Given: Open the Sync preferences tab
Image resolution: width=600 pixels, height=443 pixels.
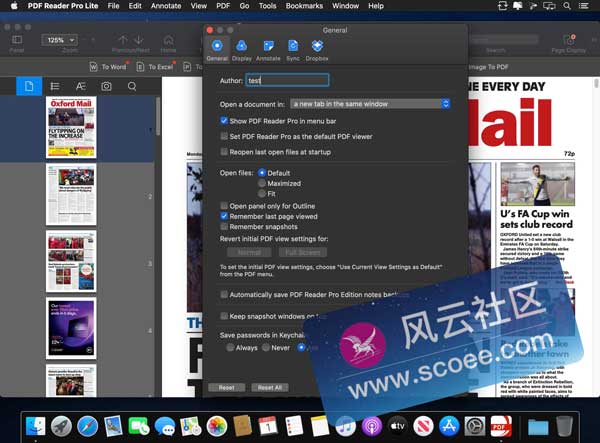Looking at the screenshot, I should (293, 50).
